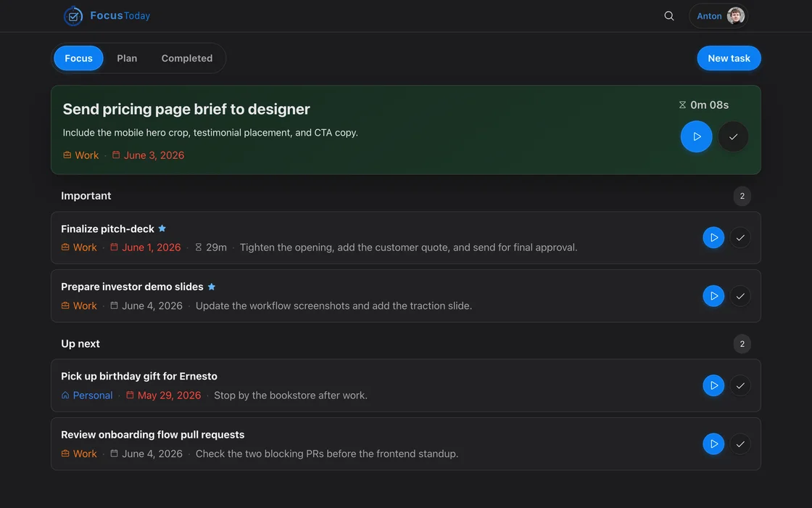This screenshot has height=508, width=812.
Task: Open the Send pricing page brief to designer title
Action: click(186, 109)
